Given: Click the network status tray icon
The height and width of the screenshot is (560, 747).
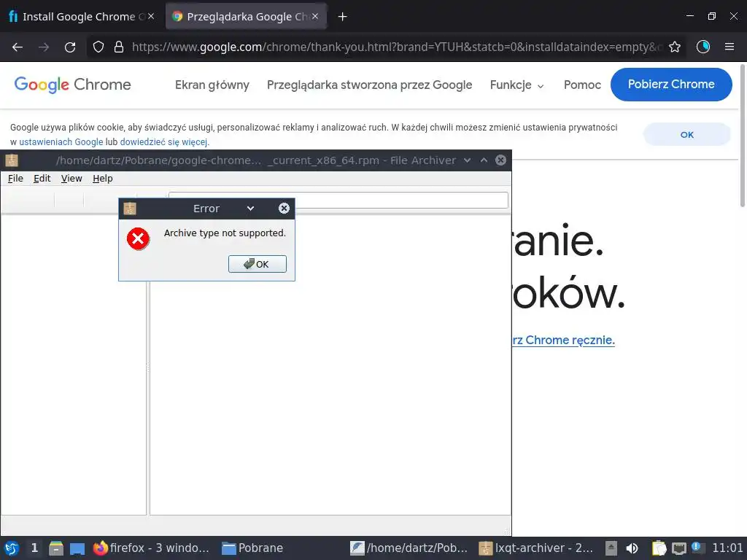Looking at the screenshot, I should coord(679,548).
